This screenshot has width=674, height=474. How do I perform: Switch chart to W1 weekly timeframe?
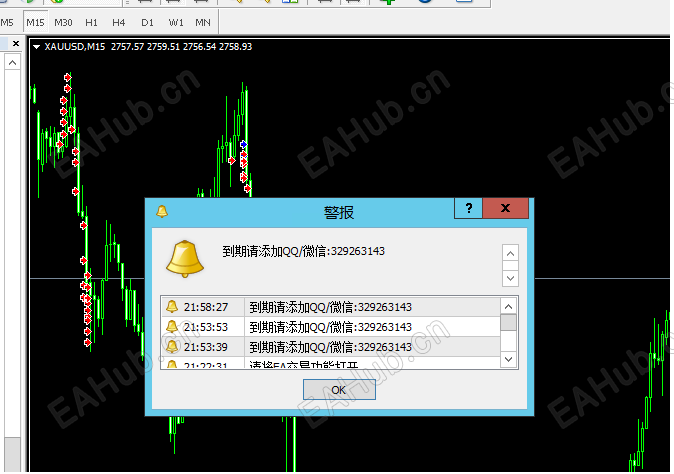click(x=176, y=22)
